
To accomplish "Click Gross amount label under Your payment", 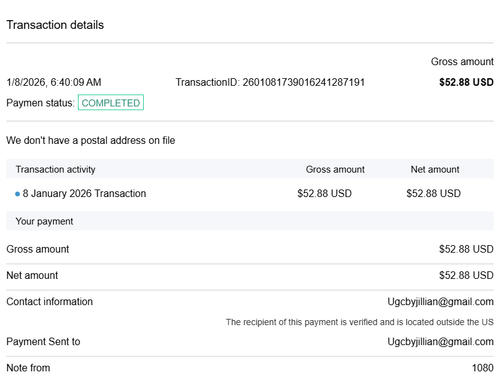I will click(x=38, y=249).
